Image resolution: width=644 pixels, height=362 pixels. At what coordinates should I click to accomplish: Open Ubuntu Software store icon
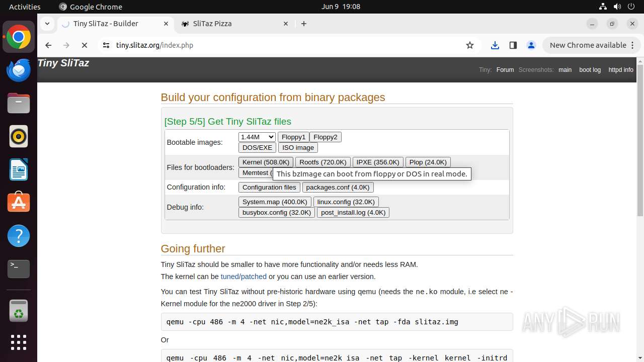pyautogui.click(x=19, y=203)
